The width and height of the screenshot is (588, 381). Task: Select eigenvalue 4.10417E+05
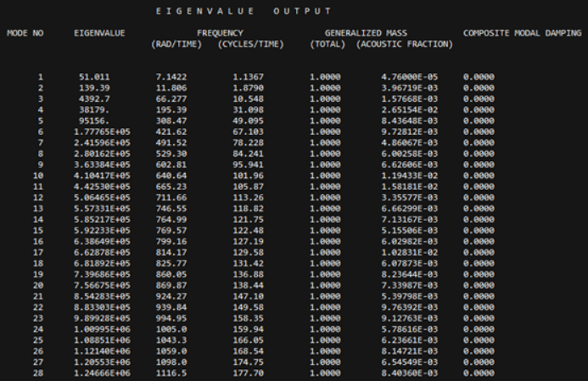tap(102, 176)
